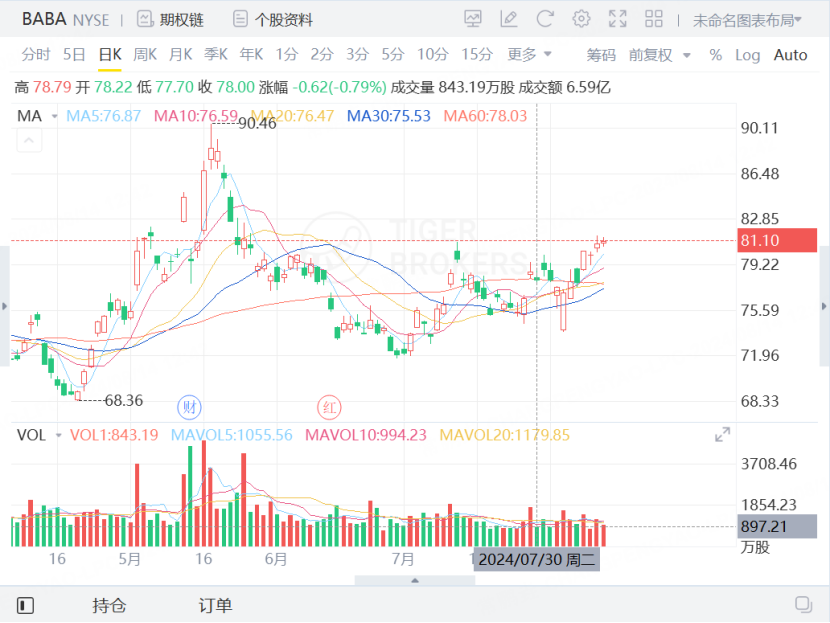Open the 期权链 options chain icon
This screenshot has width=830, height=623.
click(x=145, y=20)
